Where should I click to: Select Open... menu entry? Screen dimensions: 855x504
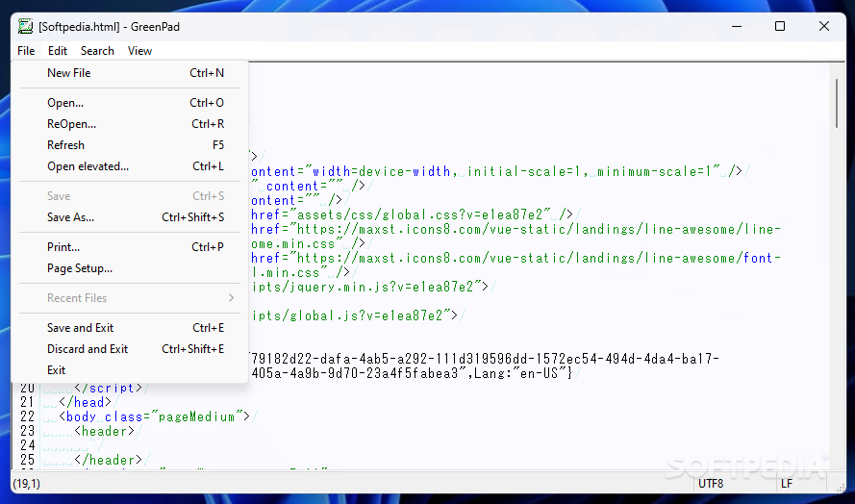[x=130, y=103]
